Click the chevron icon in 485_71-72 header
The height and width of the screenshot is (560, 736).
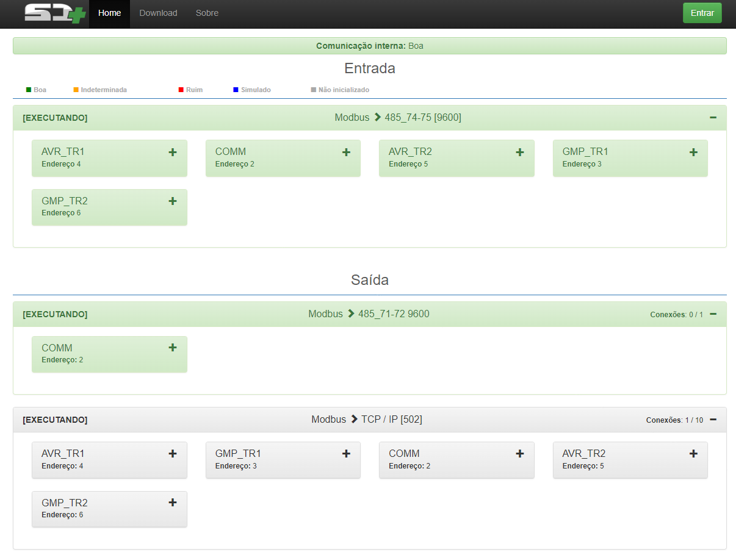coord(351,314)
